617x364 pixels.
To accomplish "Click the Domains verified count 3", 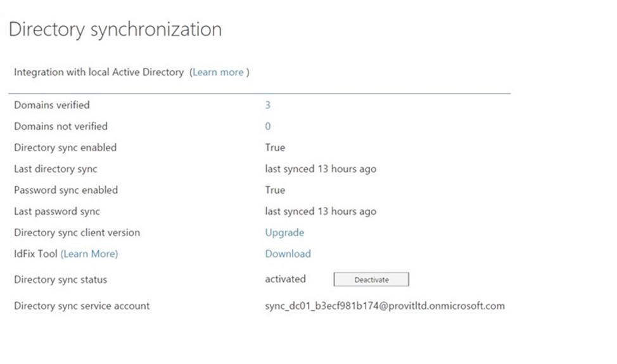I will click(267, 105).
